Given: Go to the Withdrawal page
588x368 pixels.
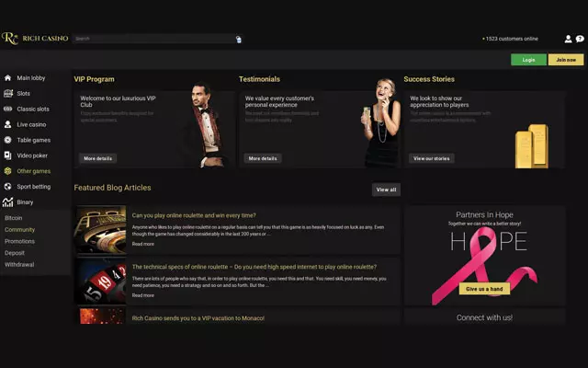Looking at the screenshot, I should point(19,264).
